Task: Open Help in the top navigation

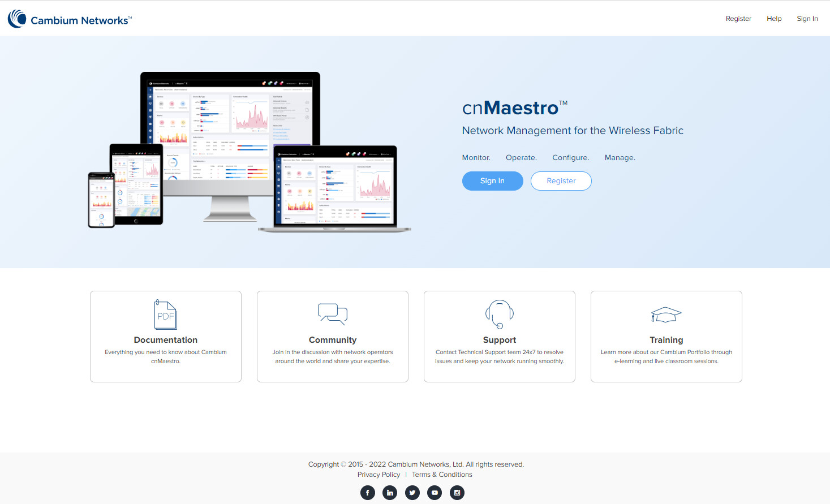Action: (x=774, y=19)
